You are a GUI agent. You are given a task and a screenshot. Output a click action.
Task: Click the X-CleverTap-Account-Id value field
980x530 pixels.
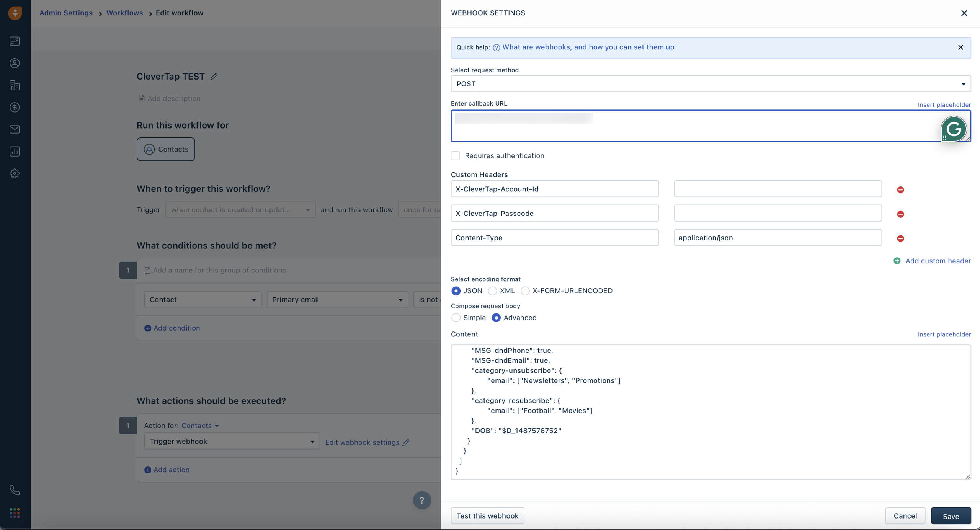(x=777, y=189)
